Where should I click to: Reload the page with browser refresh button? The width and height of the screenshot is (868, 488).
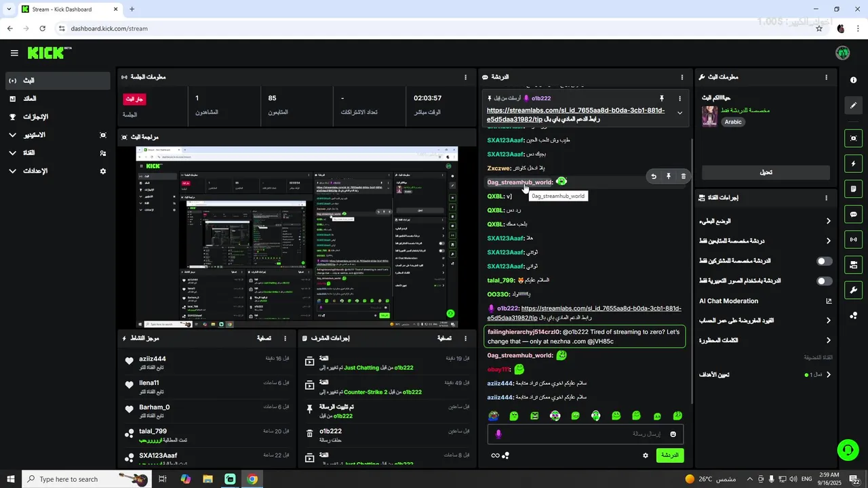click(x=42, y=28)
